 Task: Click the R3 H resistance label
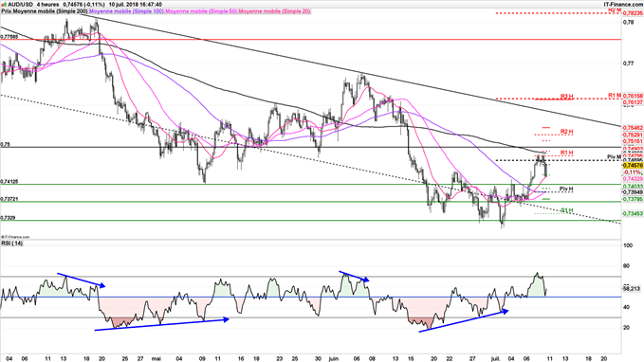[566, 97]
